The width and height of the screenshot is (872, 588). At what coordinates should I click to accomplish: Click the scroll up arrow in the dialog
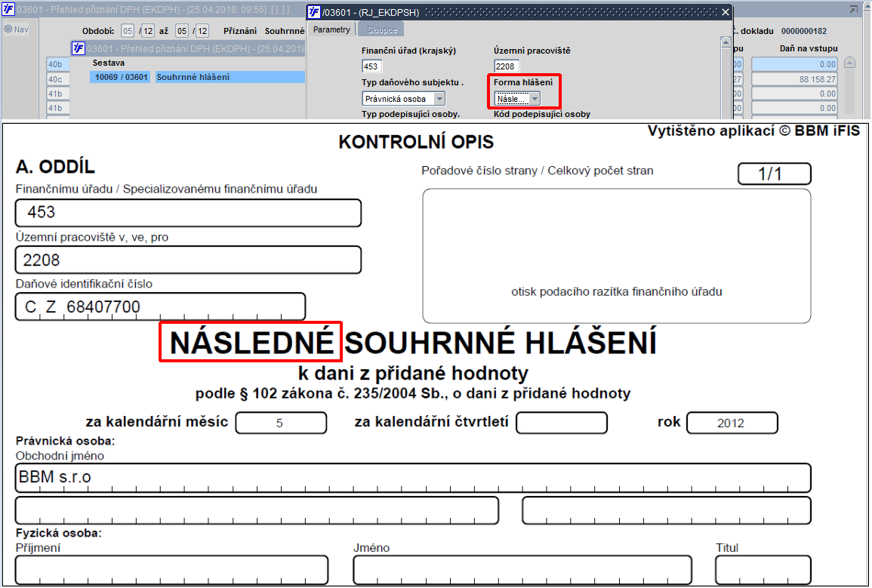726,42
